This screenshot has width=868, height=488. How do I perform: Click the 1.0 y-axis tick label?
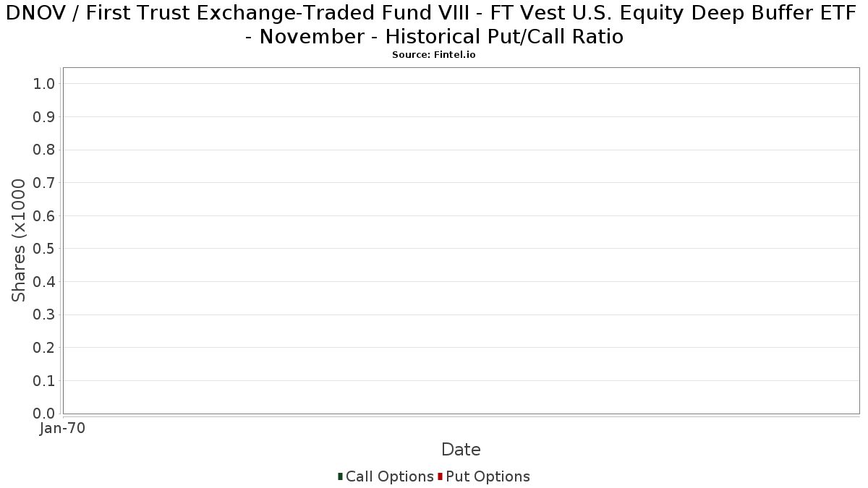click(44, 84)
